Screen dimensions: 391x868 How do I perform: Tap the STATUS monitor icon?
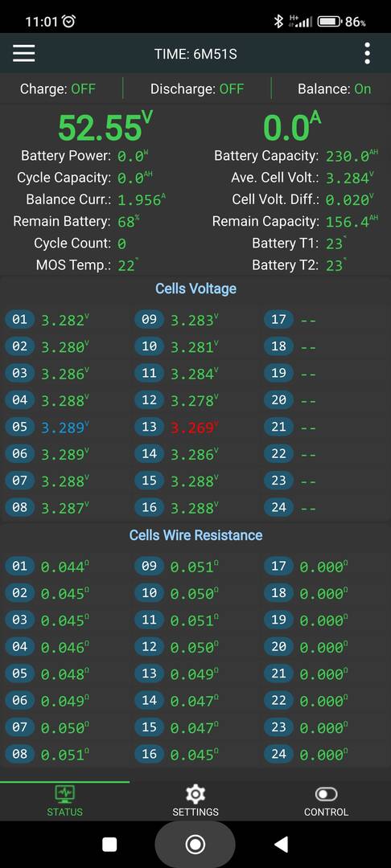(65, 794)
